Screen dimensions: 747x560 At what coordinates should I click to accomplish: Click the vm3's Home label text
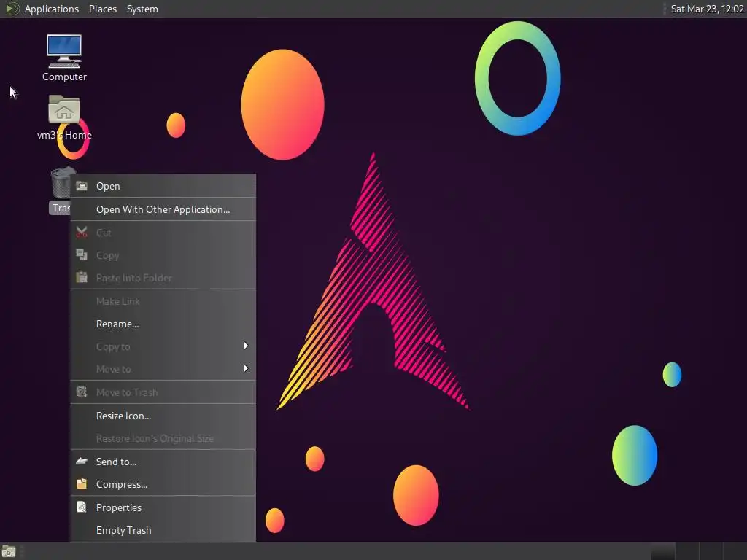tap(64, 135)
